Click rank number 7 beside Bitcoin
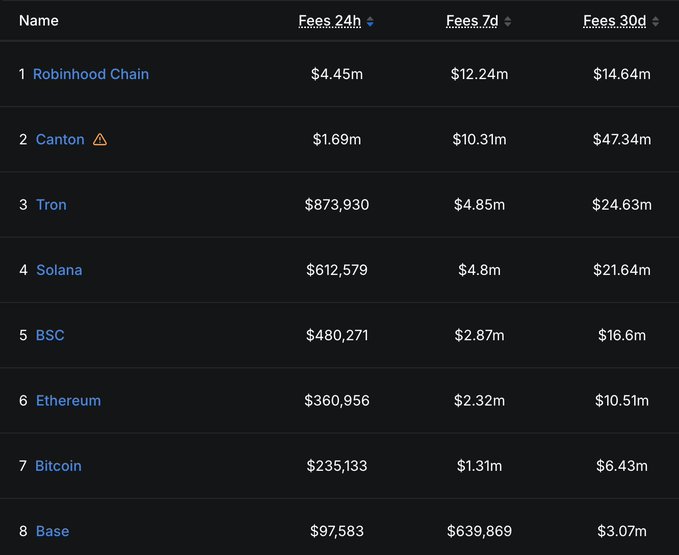679x555 pixels. (x=23, y=466)
